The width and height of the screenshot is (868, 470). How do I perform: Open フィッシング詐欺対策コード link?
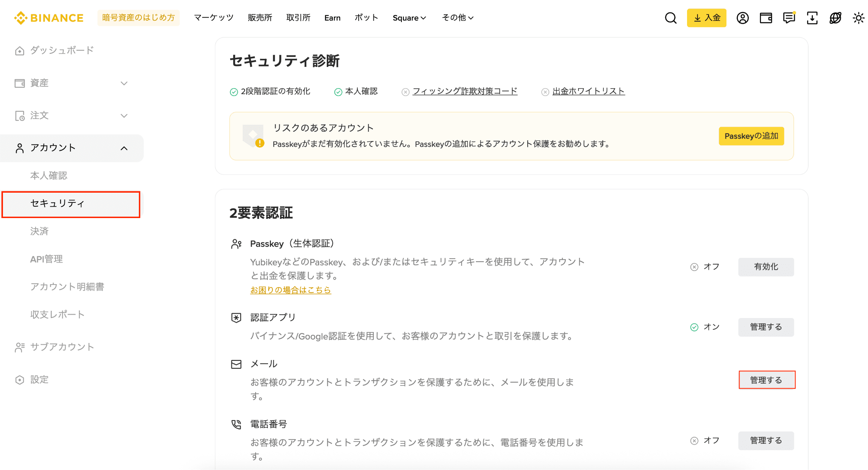[x=465, y=91]
